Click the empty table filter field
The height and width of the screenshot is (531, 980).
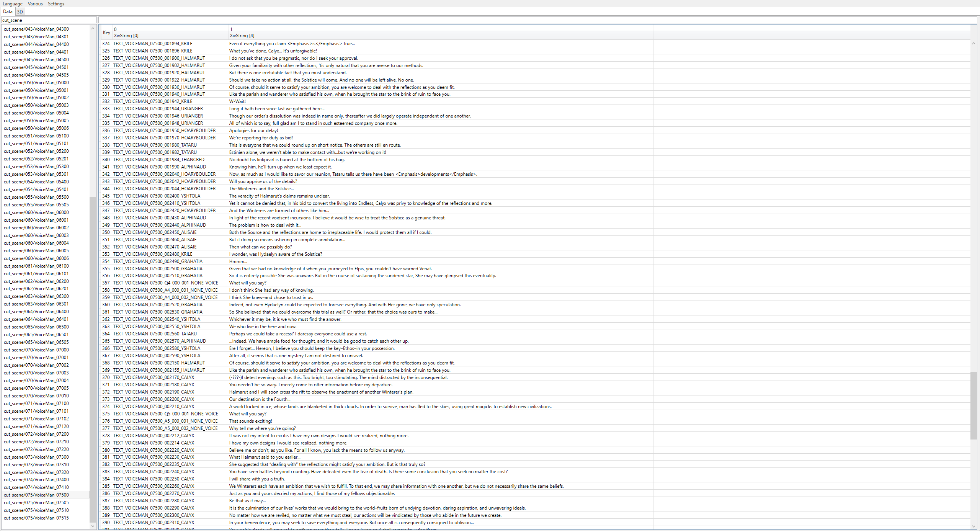(x=536, y=20)
